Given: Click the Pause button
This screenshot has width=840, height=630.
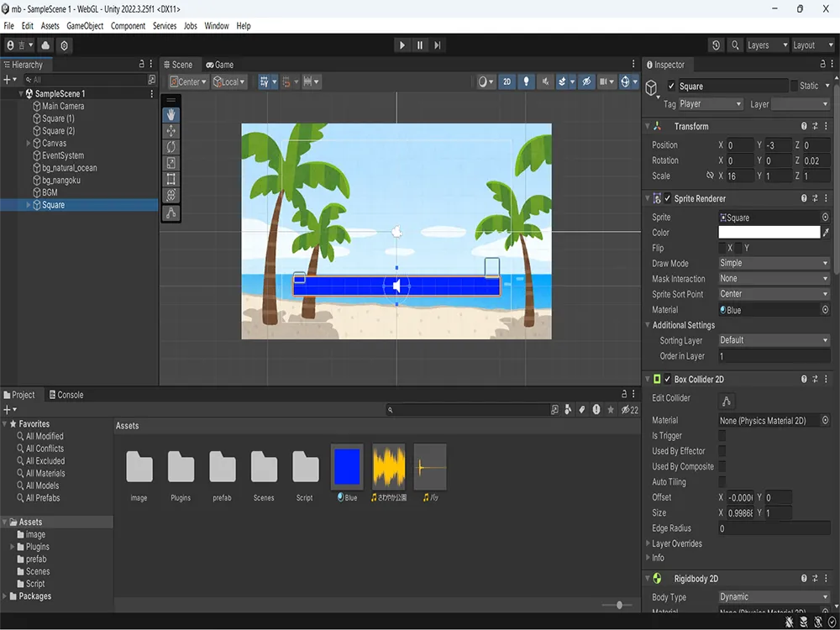Looking at the screenshot, I should pos(420,45).
